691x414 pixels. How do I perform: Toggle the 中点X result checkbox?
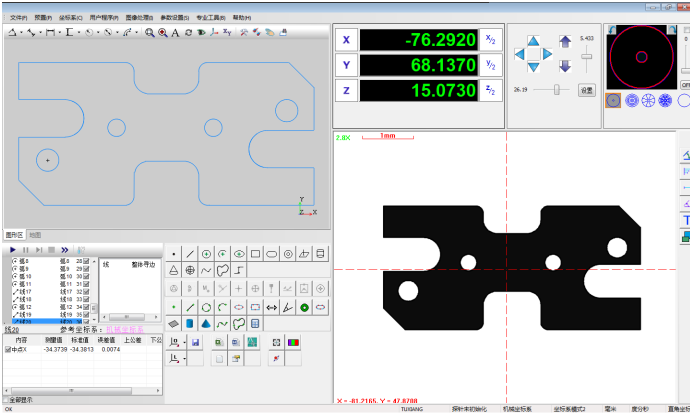click(7, 350)
